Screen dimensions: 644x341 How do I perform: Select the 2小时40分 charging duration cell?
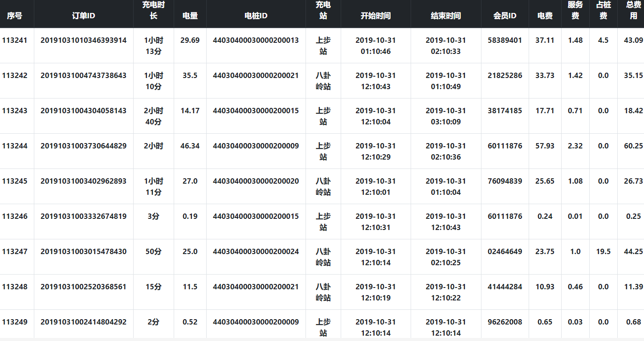click(153, 116)
